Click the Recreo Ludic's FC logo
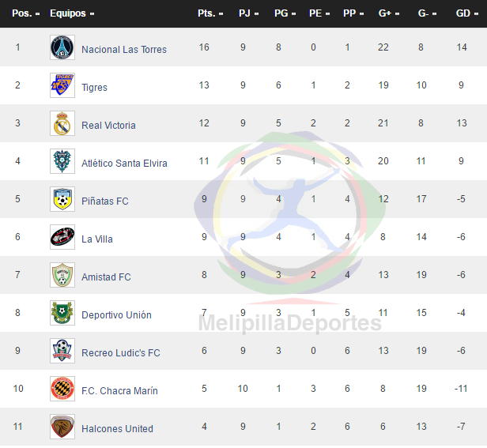 [x=62, y=351]
